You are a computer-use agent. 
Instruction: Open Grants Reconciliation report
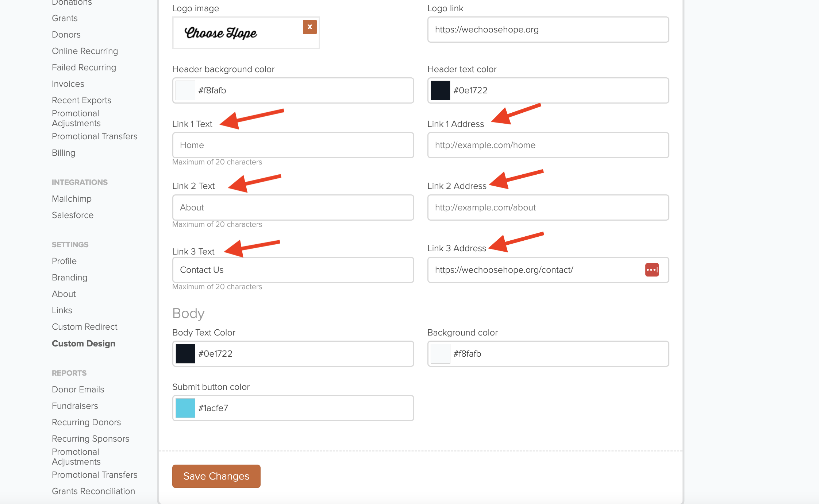pyautogui.click(x=93, y=491)
